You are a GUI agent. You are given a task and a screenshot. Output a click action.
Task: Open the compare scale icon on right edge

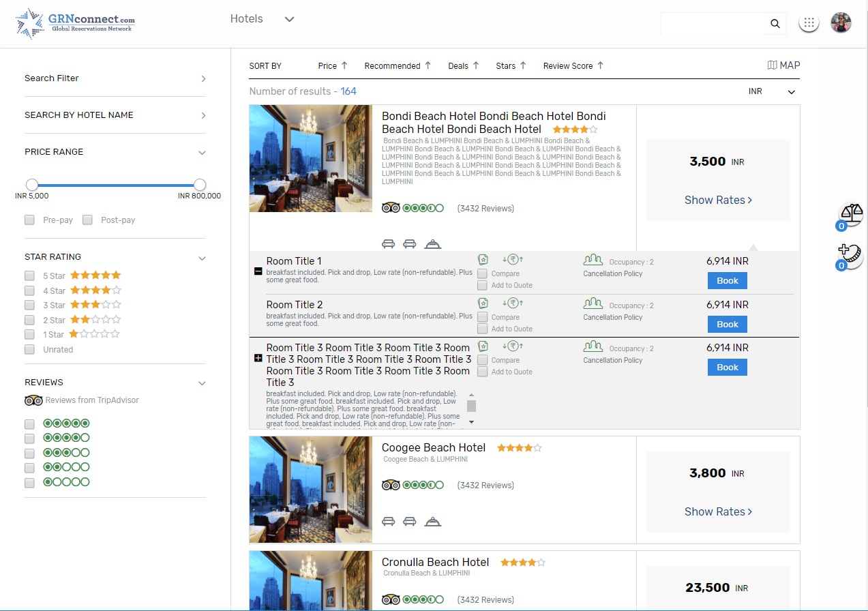pyautogui.click(x=851, y=214)
